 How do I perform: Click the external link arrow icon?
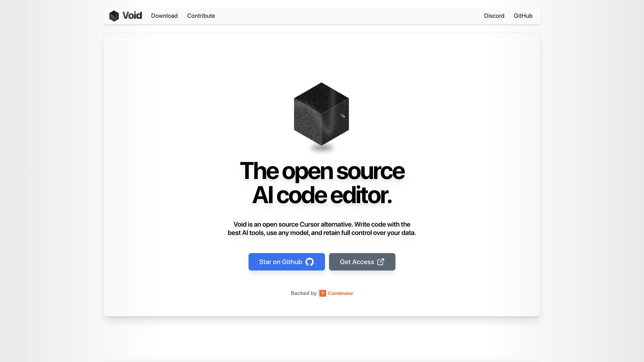tap(381, 262)
